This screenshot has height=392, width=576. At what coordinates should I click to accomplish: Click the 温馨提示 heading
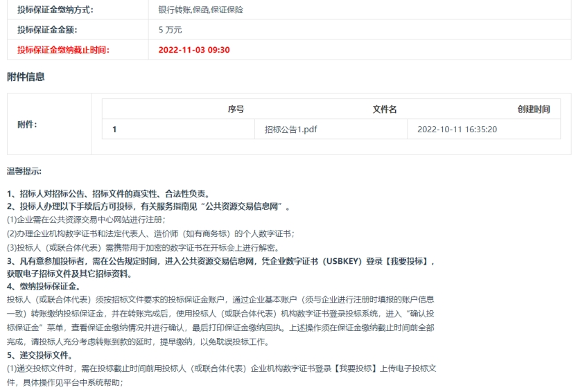24,171
